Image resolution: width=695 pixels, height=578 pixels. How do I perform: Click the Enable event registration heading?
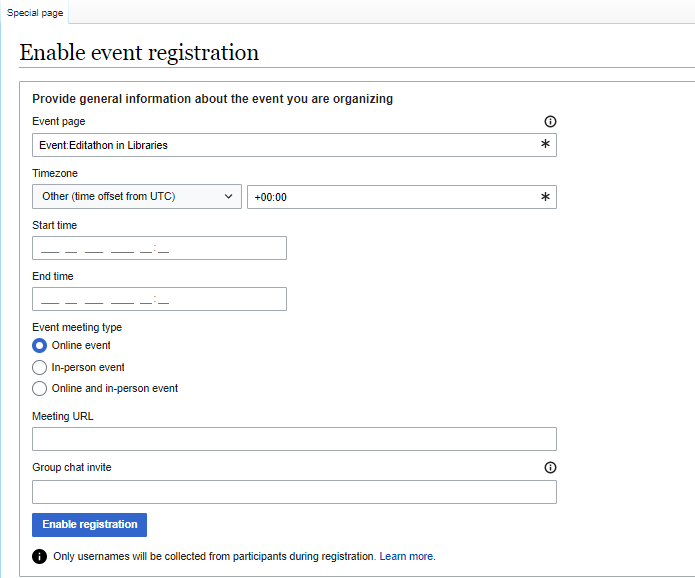[139, 53]
